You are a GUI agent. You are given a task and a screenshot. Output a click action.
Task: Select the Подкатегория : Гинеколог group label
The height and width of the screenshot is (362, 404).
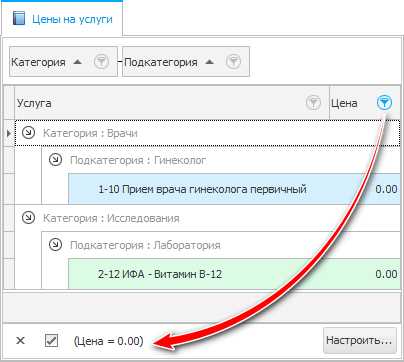[138, 160]
